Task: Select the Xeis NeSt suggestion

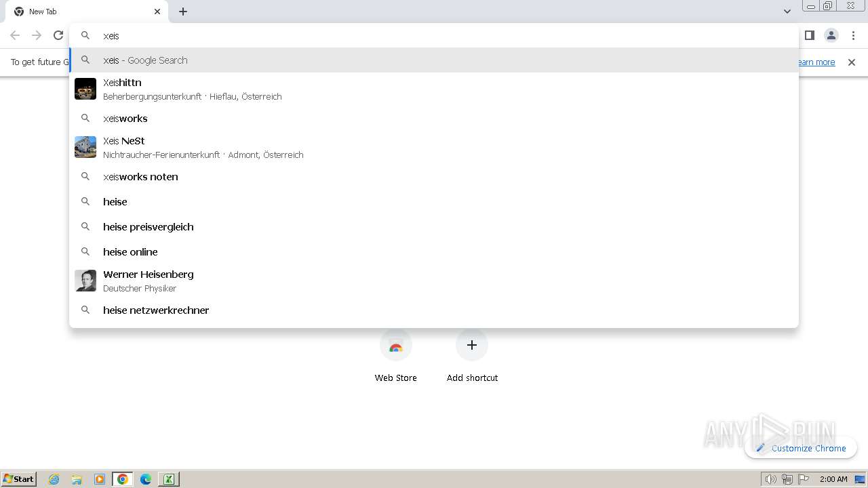Action: (434, 147)
